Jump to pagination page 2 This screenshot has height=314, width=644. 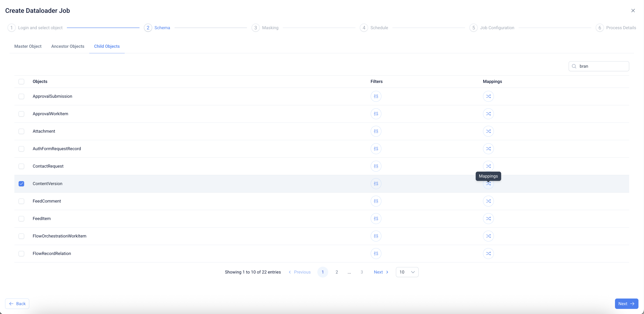tap(337, 272)
